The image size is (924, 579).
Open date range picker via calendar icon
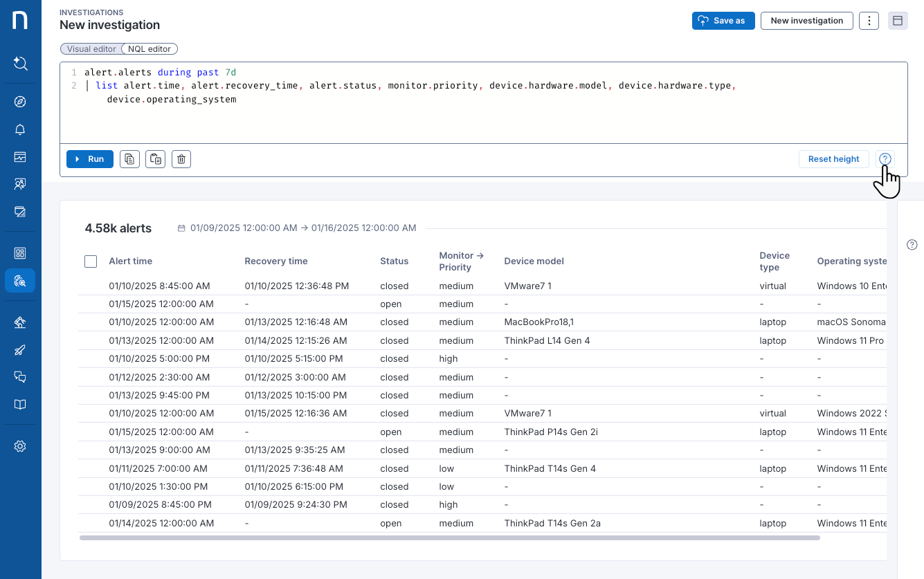click(181, 228)
